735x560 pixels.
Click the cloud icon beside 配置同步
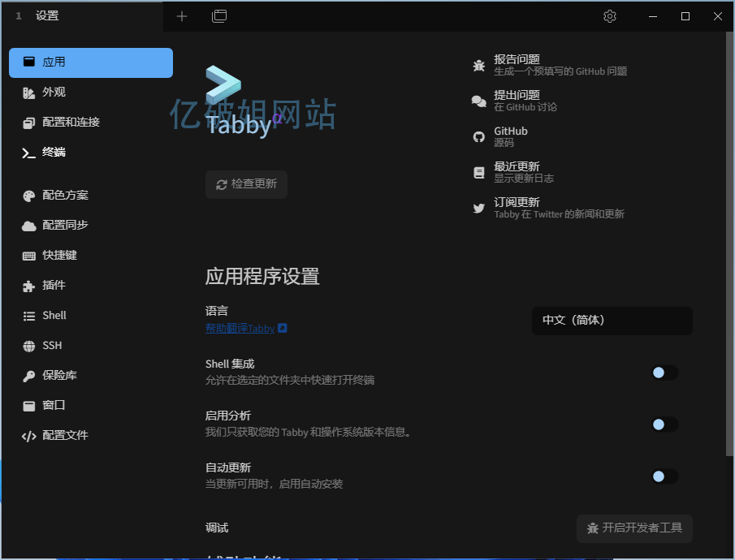(29, 226)
